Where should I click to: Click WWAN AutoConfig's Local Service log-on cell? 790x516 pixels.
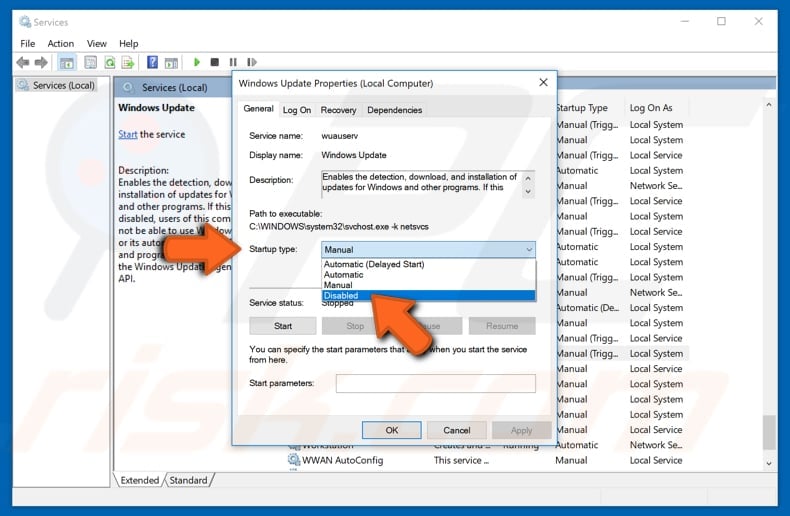click(x=655, y=460)
